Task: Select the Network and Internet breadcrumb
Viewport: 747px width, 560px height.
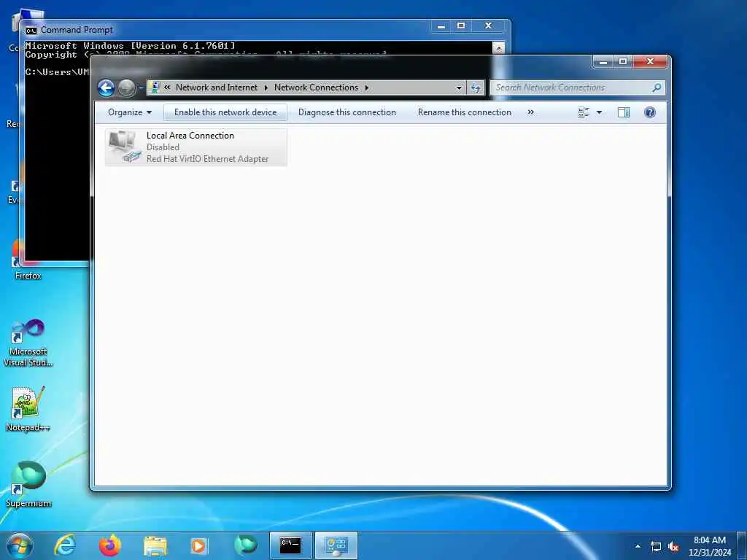Action: (216, 87)
